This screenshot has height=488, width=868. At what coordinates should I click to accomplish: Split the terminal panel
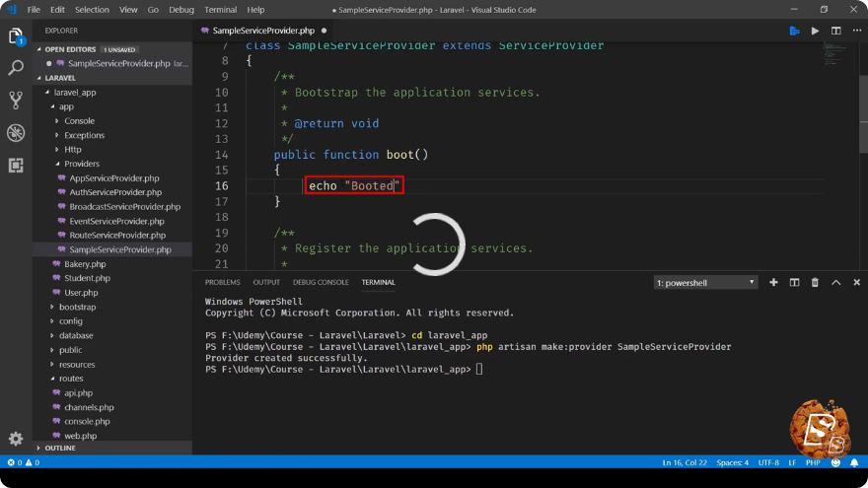click(794, 282)
